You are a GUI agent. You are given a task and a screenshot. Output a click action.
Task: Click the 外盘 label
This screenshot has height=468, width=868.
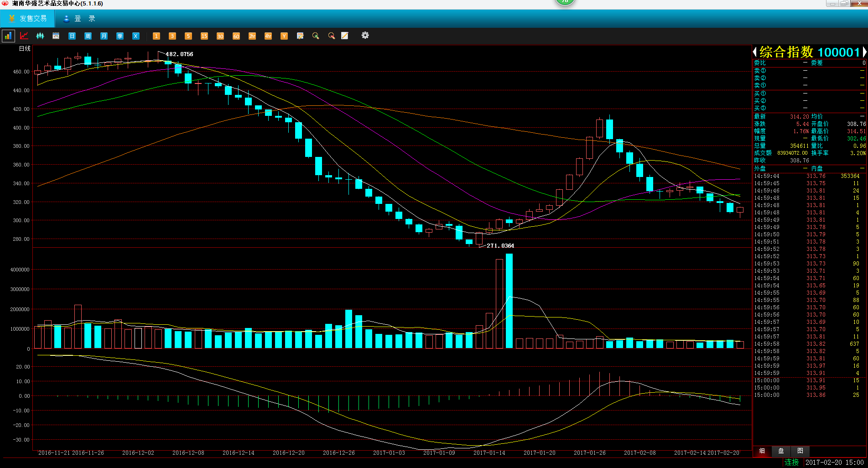click(760, 169)
